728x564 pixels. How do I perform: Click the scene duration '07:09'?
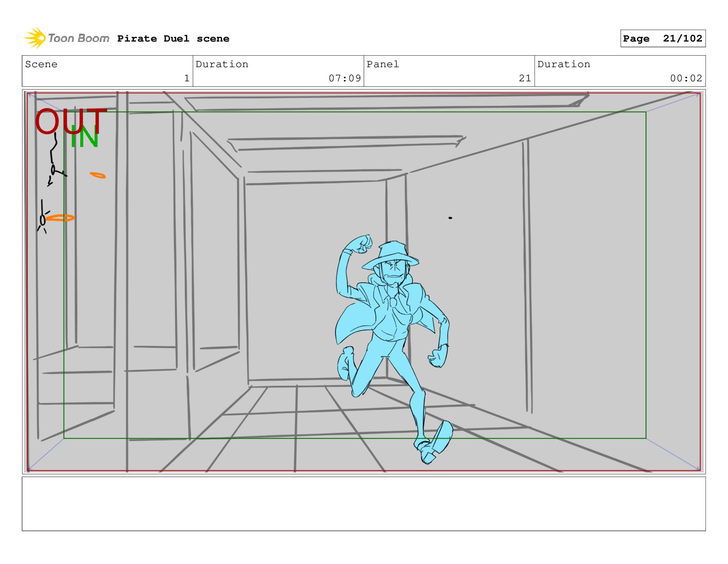click(x=345, y=78)
